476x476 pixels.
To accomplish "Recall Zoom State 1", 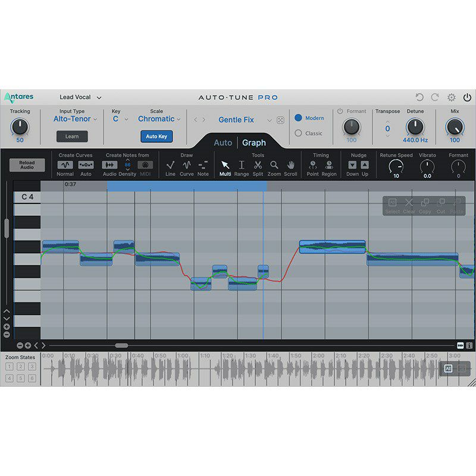I will 10,367.
